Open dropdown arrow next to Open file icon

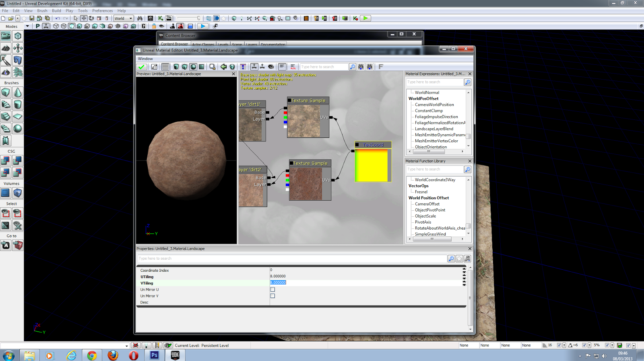(x=18, y=18)
